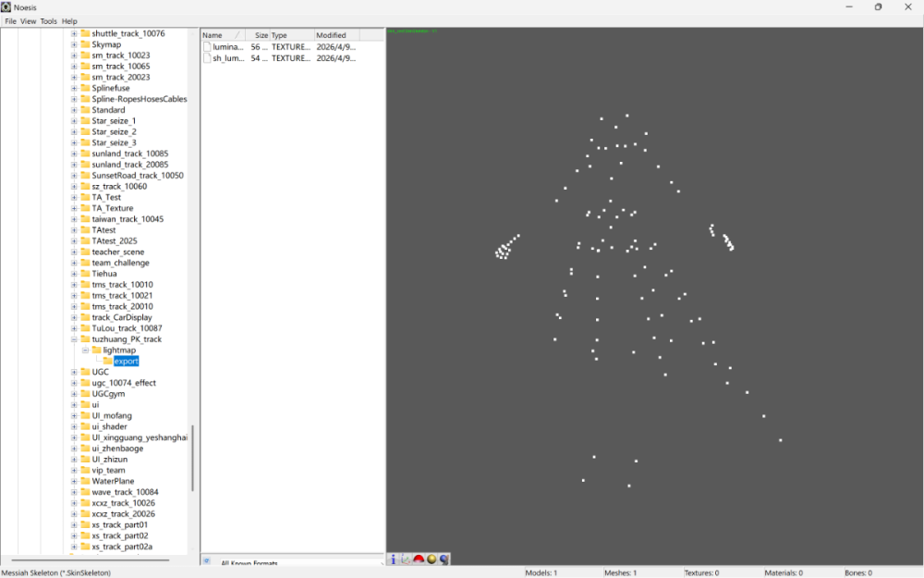Open the View menu
The width and height of the screenshot is (924, 578).
tap(29, 21)
